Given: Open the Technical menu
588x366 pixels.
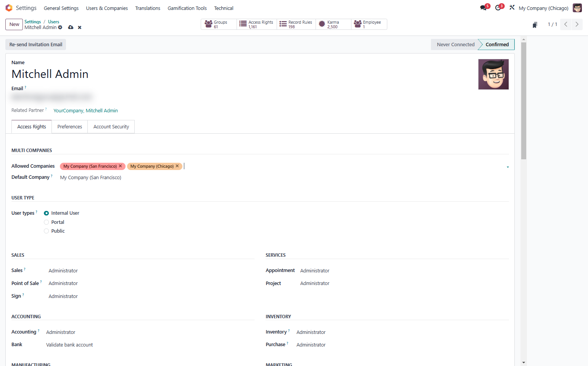Looking at the screenshot, I should (x=224, y=8).
